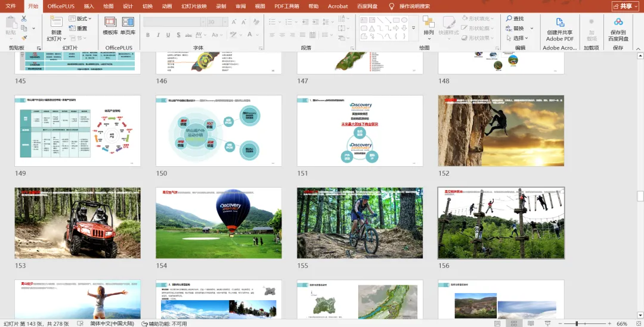Toggle Underline formatting
The height and width of the screenshot is (327, 644).
pyautogui.click(x=168, y=35)
